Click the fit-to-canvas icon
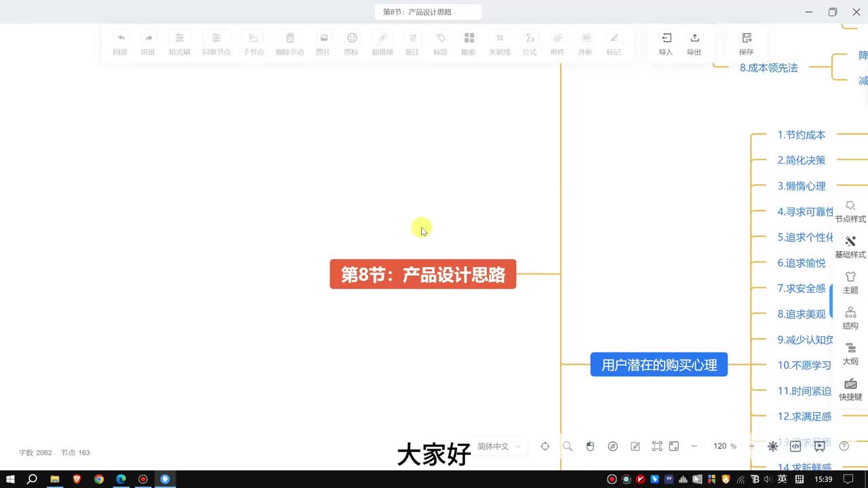 657,446
